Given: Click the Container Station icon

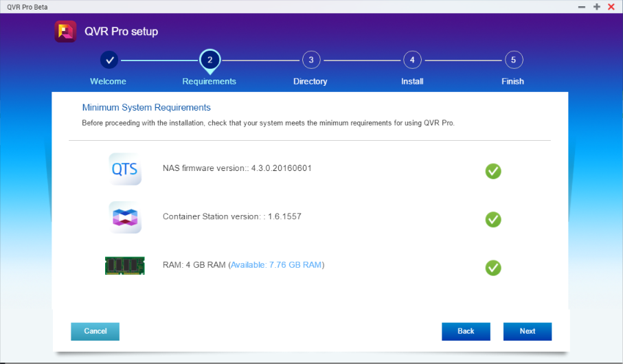Looking at the screenshot, I should tap(125, 217).
